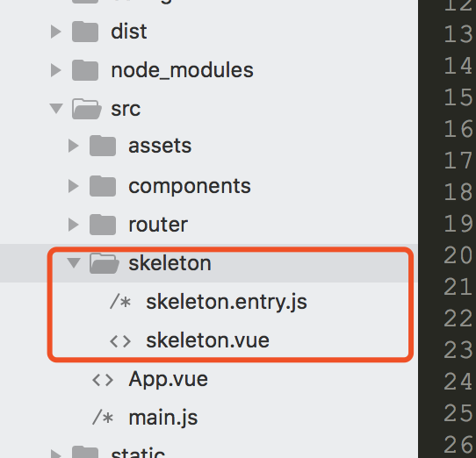The image size is (476, 458).
Task: Click line number 26 in the gutter
Action: (x=458, y=445)
